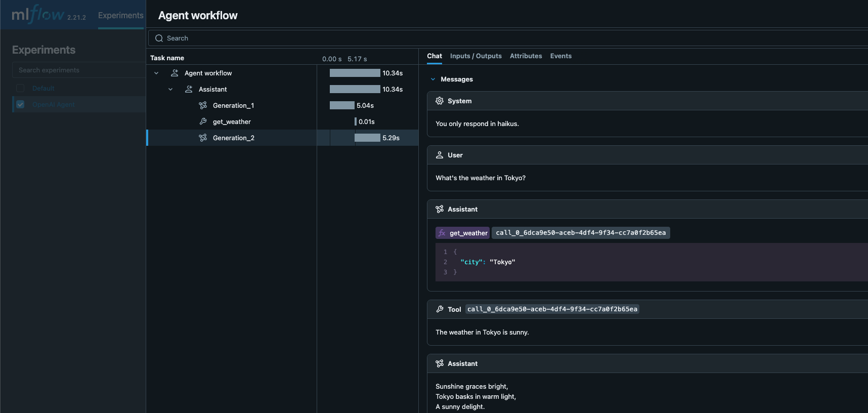Click the Generation_1 model icon

click(203, 106)
